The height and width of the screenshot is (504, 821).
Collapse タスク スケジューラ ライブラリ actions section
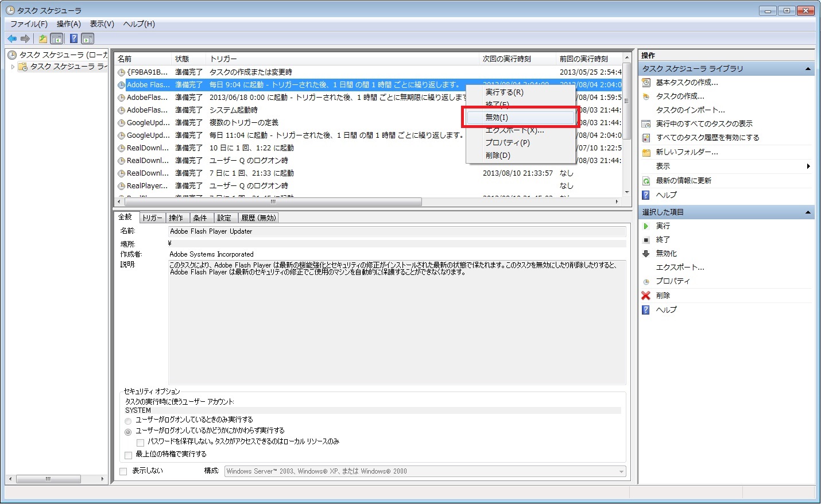pyautogui.click(x=808, y=69)
